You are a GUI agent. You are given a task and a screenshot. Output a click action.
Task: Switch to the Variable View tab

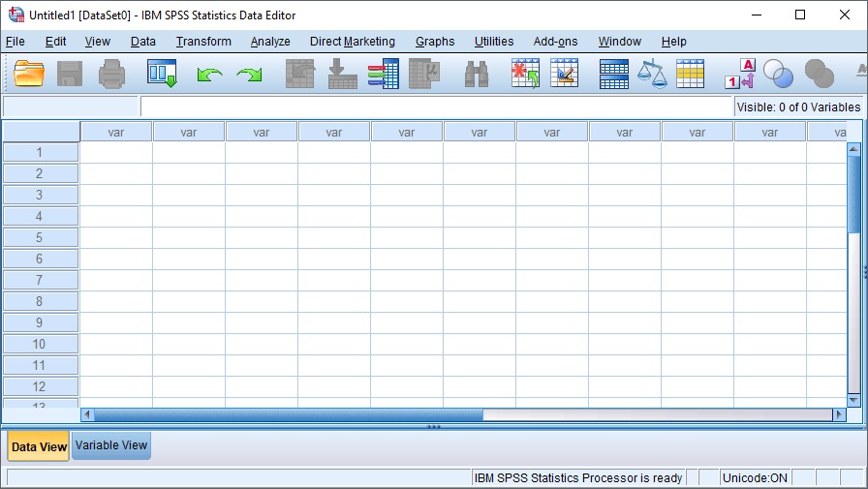111,445
